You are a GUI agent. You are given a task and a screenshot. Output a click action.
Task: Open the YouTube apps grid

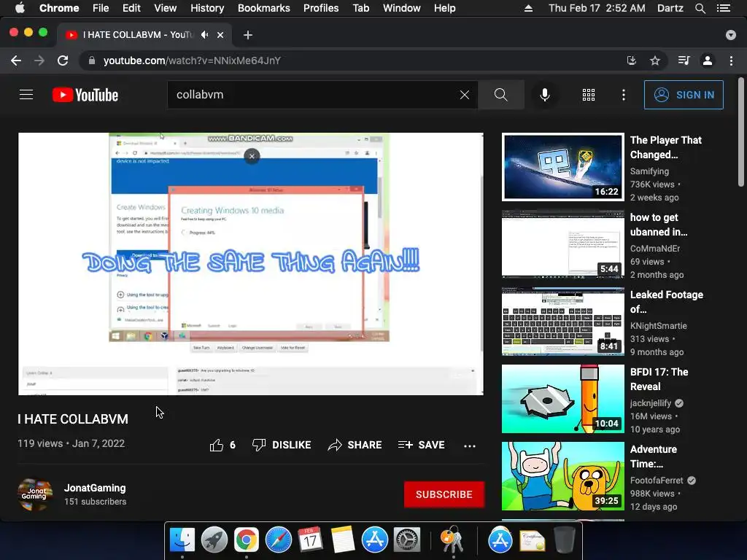click(x=589, y=95)
